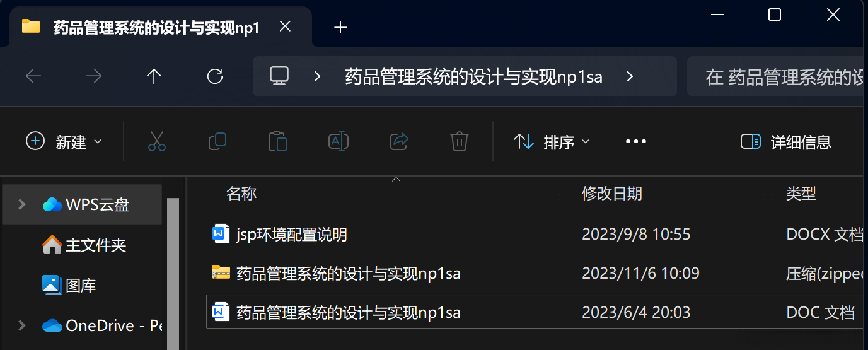Screen dimensions: 868x350
Task: Expand the OneDrive tree node
Action: [21, 325]
